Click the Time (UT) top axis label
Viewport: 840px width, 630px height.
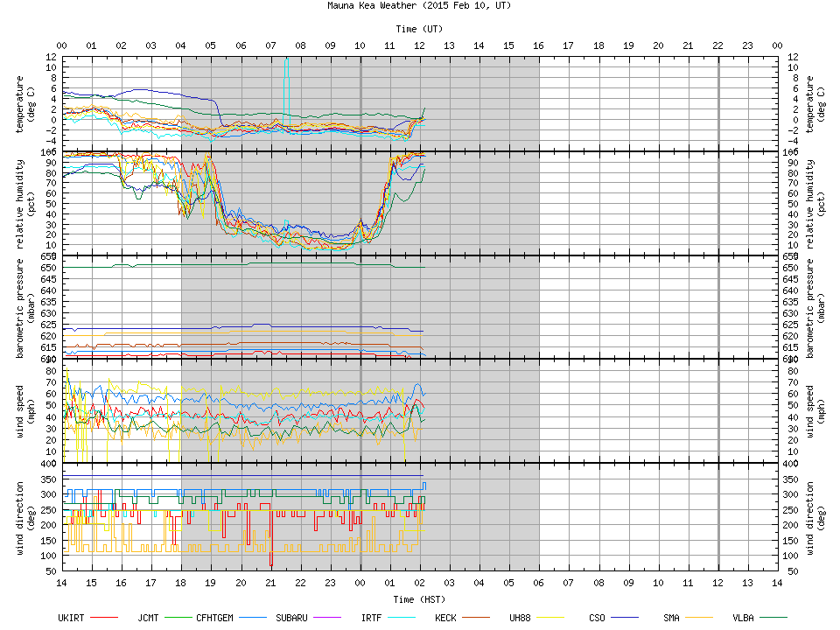coord(419,28)
